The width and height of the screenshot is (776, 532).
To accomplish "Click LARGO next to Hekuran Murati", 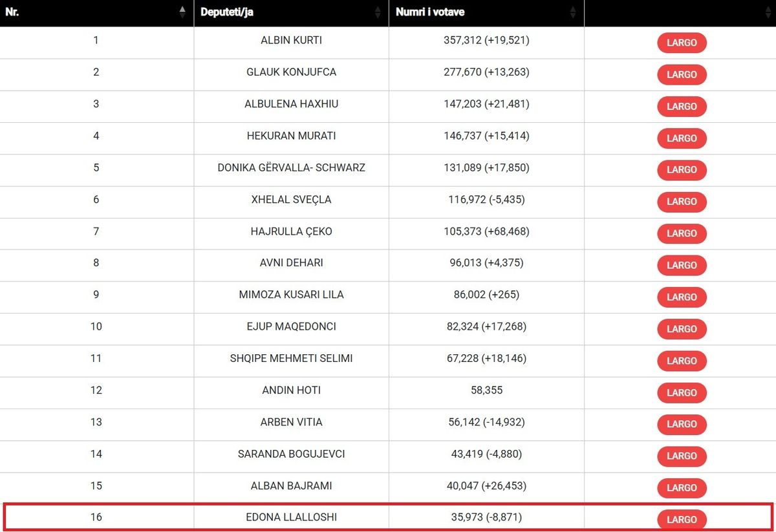I will pyautogui.click(x=682, y=138).
